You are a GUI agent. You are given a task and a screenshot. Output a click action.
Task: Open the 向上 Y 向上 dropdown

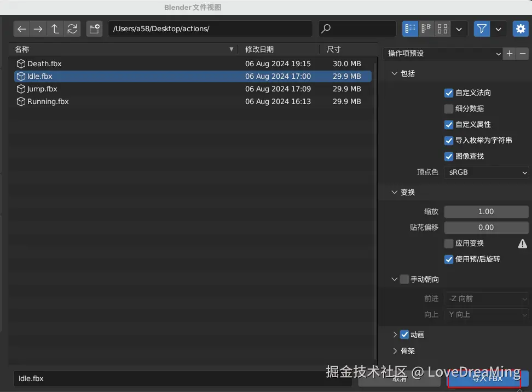pos(486,315)
